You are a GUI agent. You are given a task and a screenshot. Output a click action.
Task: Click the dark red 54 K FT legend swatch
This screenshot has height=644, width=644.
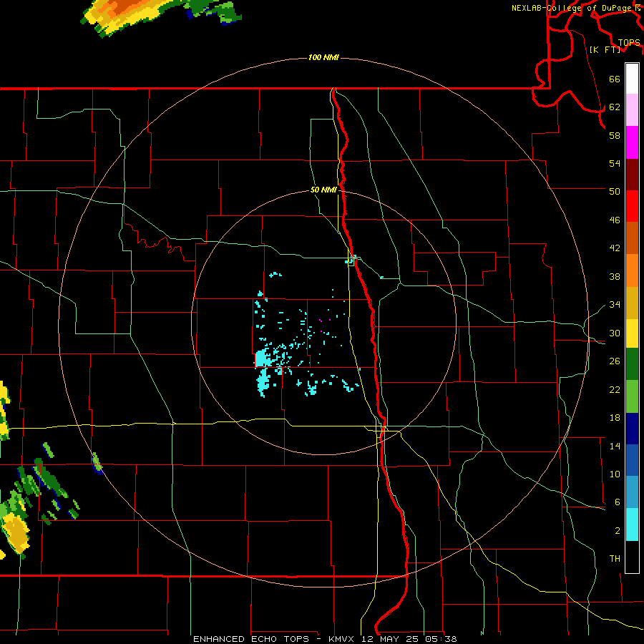(x=632, y=174)
